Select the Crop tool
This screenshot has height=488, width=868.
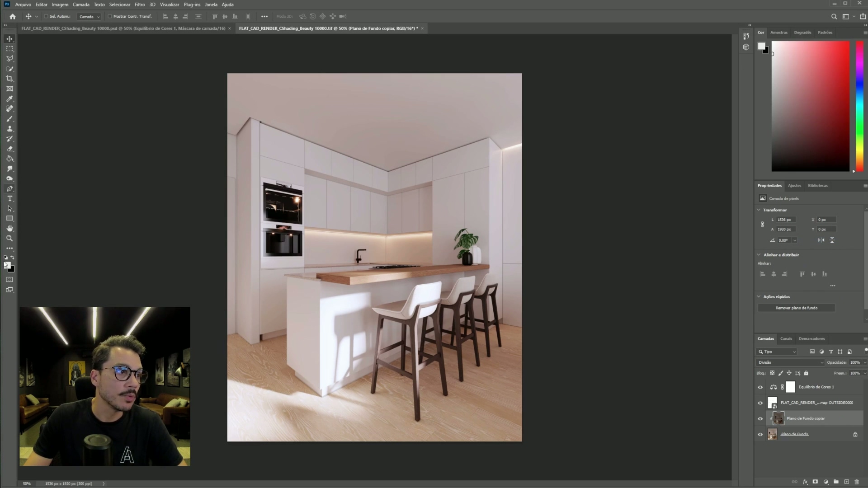(9, 79)
